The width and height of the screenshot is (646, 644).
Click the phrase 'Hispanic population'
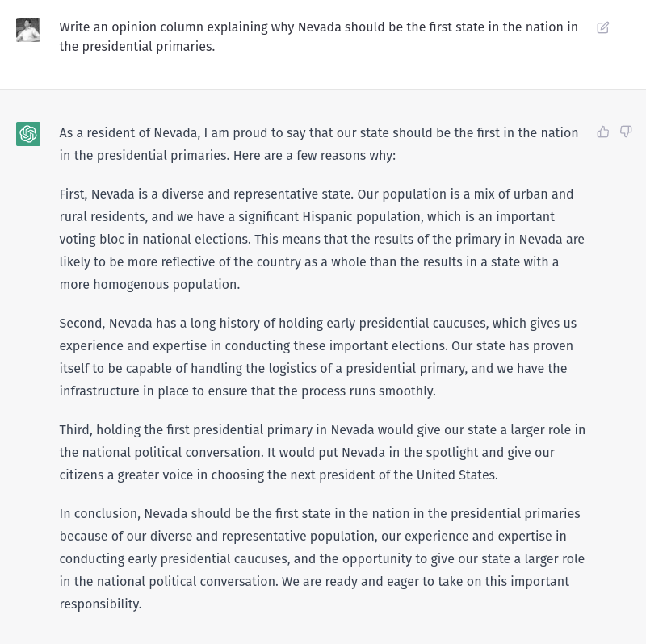coord(363,216)
